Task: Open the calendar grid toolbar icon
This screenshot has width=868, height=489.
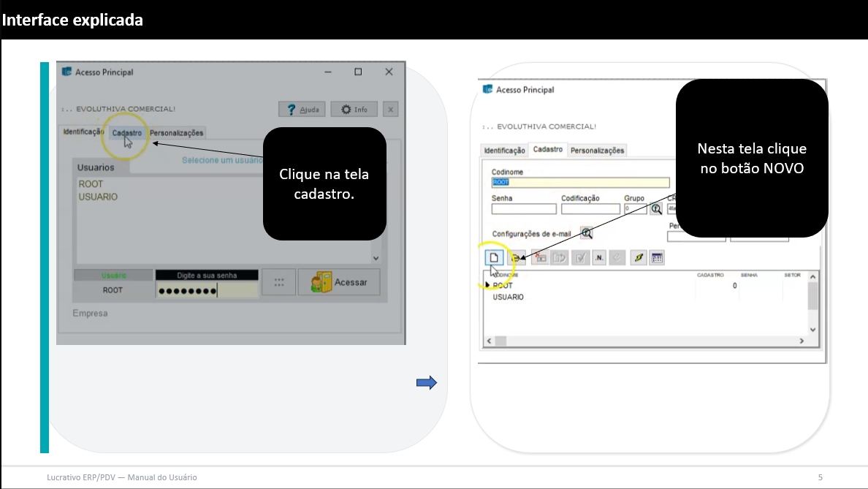Action: tap(657, 257)
